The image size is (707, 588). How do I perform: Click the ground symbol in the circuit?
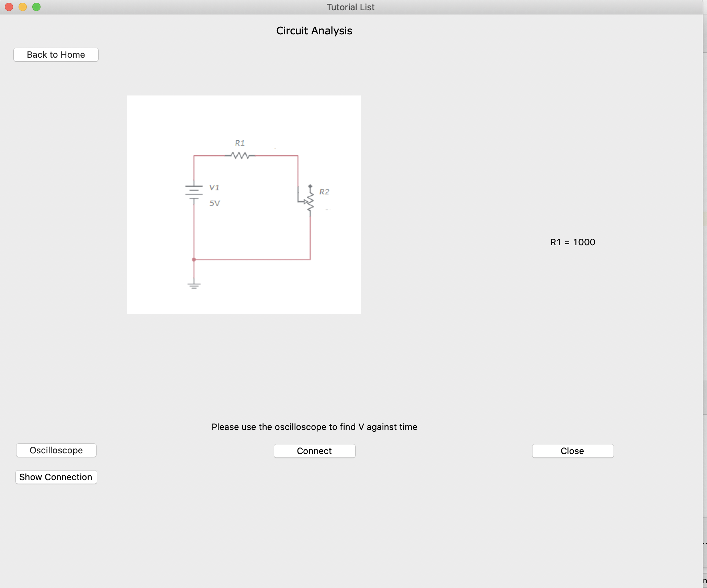pyautogui.click(x=194, y=285)
